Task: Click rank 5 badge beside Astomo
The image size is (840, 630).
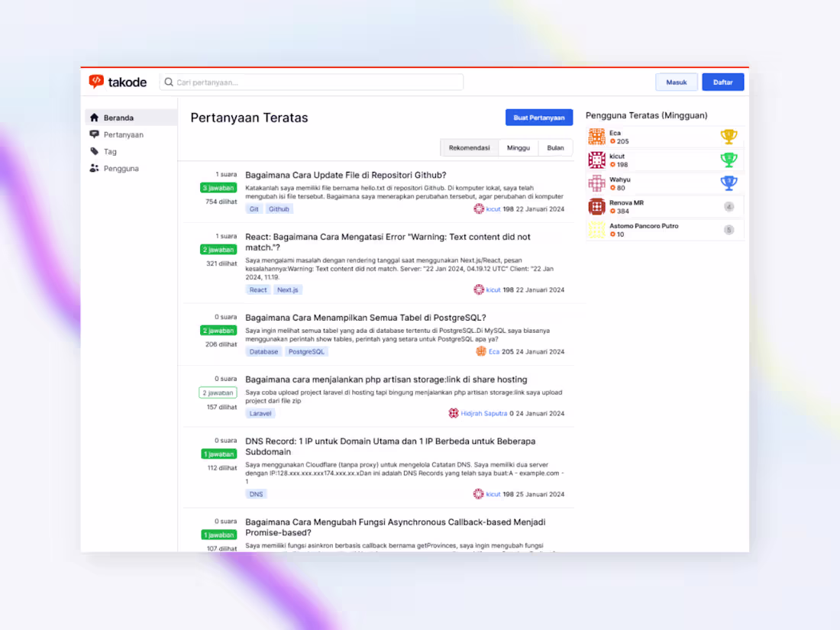Action: (729, 230)
